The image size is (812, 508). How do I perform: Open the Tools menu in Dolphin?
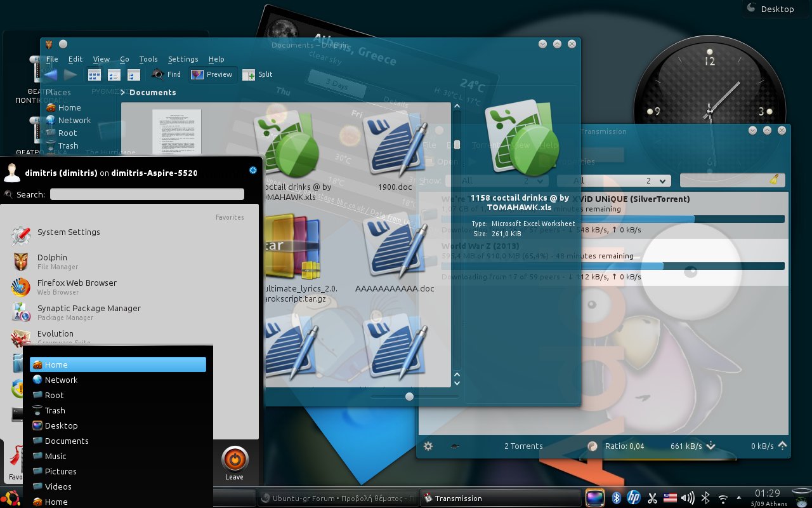tap(148, 59)
